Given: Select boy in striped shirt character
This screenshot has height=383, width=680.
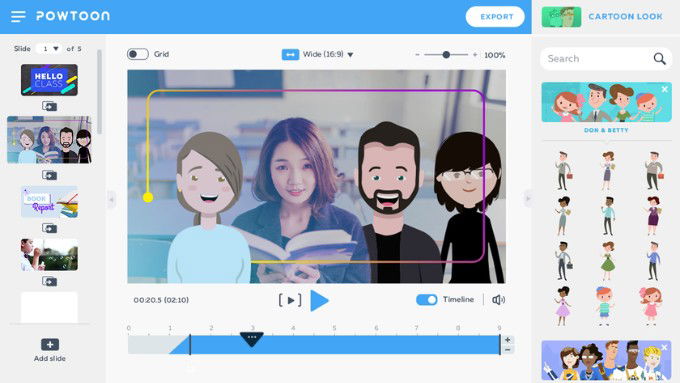Looking at the screenshot, I should click(605, 306).
